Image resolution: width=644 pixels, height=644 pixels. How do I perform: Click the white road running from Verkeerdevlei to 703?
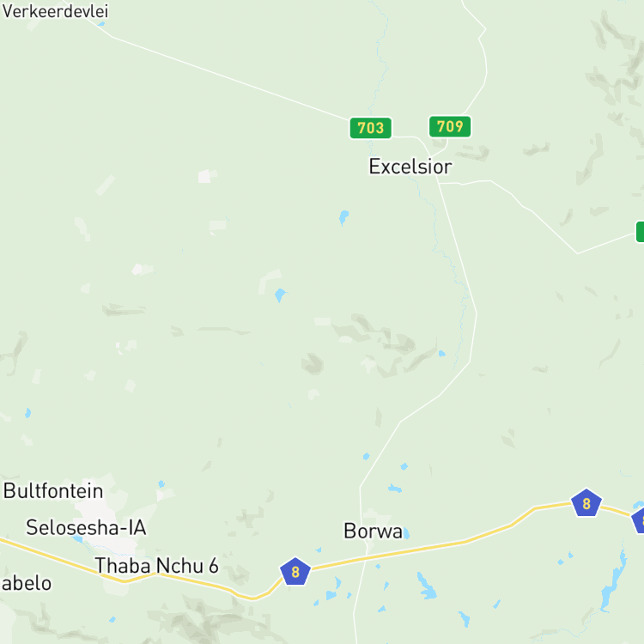pos(230,78)
